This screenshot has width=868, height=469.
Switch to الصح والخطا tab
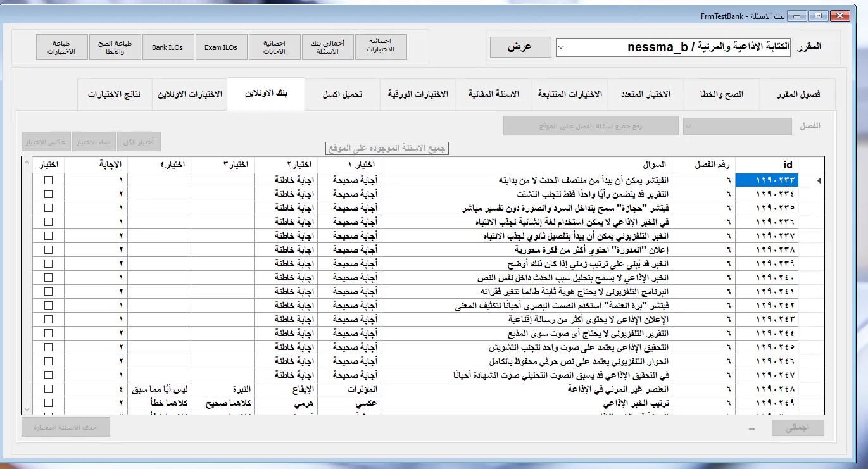pos(722,94)
